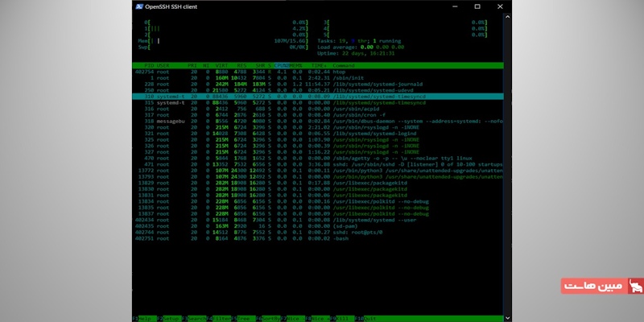This screenshot has height=322, width=644.
Task: Select the systemd-timesyncd row PID 315
Action: 318,103
